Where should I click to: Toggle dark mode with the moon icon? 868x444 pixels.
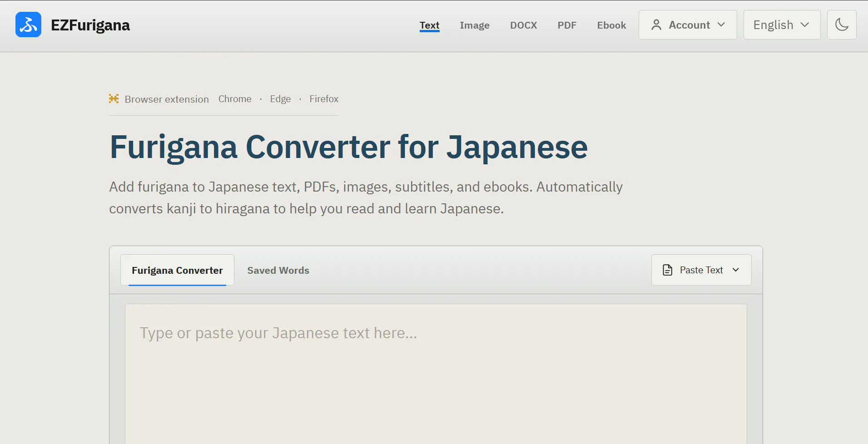pos(842,25)
